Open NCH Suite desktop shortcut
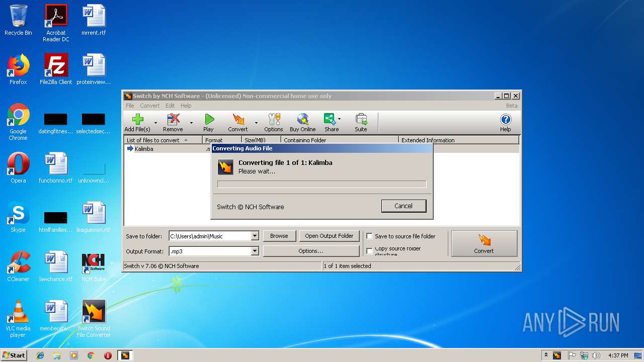The height and width of the screenshot is (362, 644). click(x=94, y=266)
